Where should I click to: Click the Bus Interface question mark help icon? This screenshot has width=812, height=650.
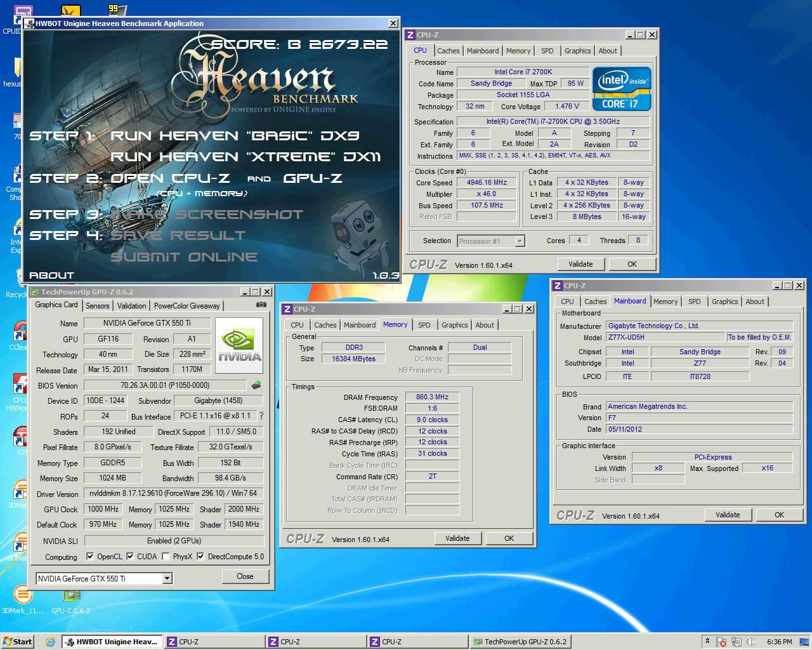pyautogui.click(x=261, y=416)
